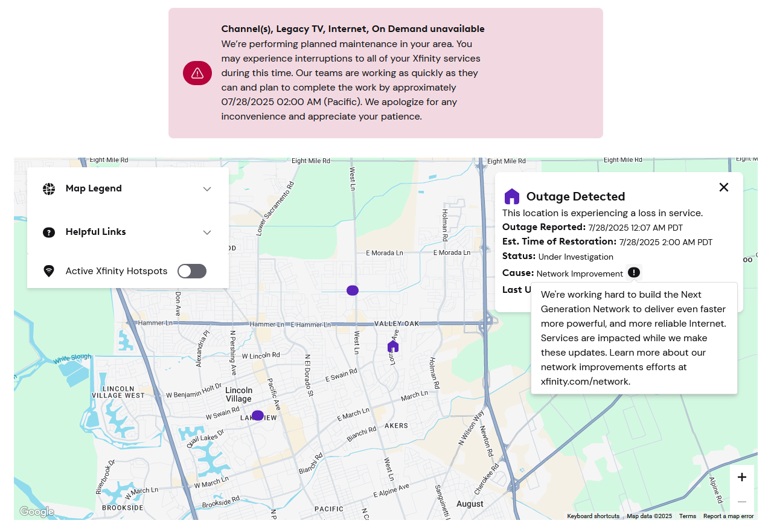Click the purple outage marker near West Ln

click(x=353, y=290)
